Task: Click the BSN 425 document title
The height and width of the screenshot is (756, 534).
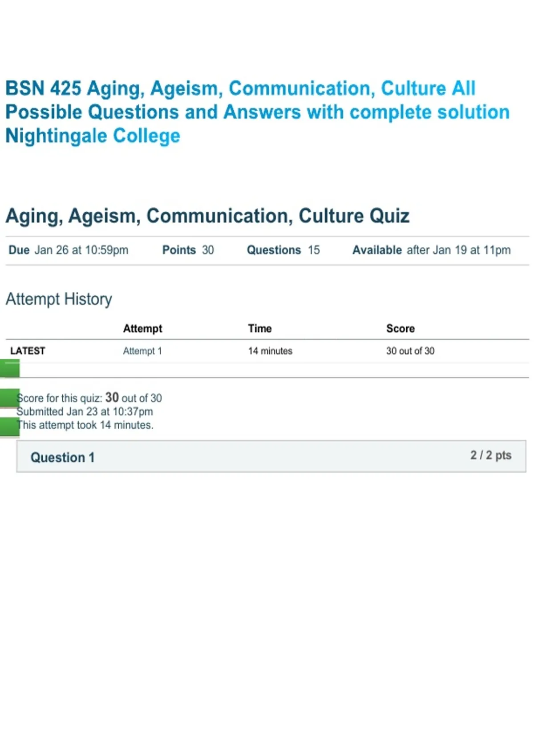Action: [x=257, y=112]
